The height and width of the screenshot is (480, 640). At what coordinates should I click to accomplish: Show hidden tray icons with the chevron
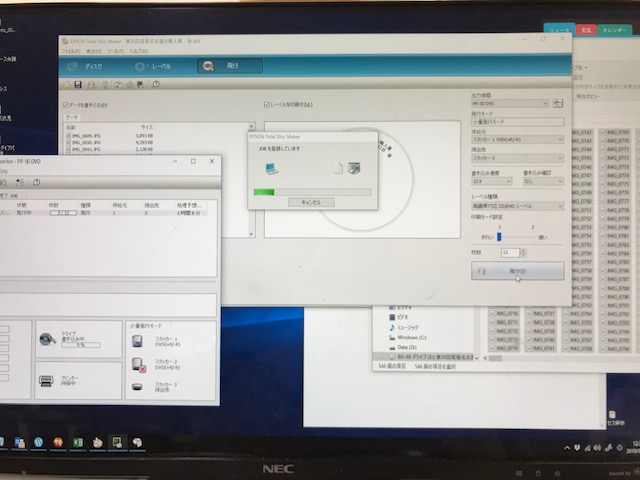coord(567,448)
